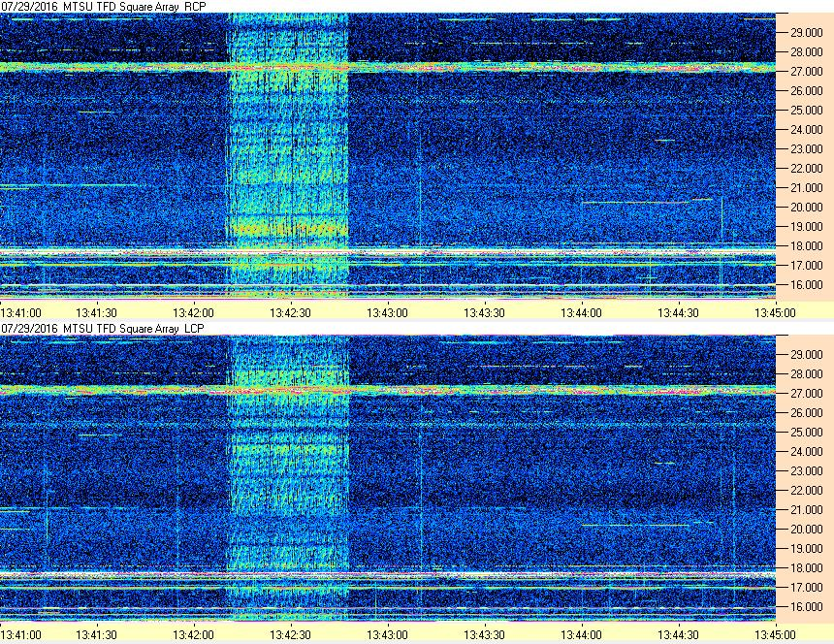
Task: Click the white band near 17.5 MHz in LCP panel
Action: point(485,575)
